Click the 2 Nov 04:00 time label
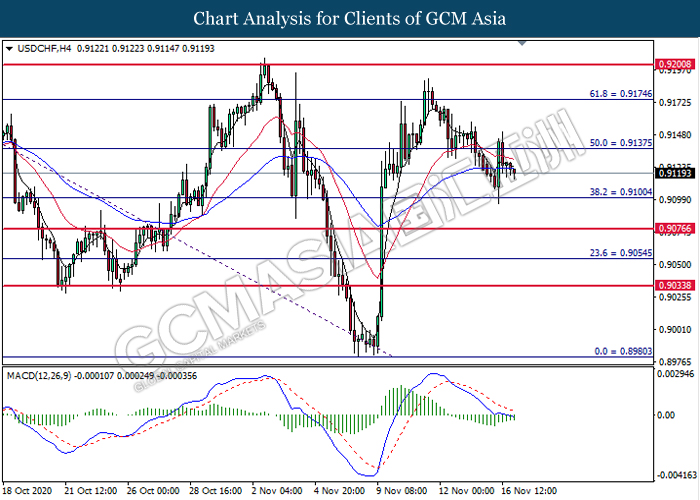 (277, 491)
